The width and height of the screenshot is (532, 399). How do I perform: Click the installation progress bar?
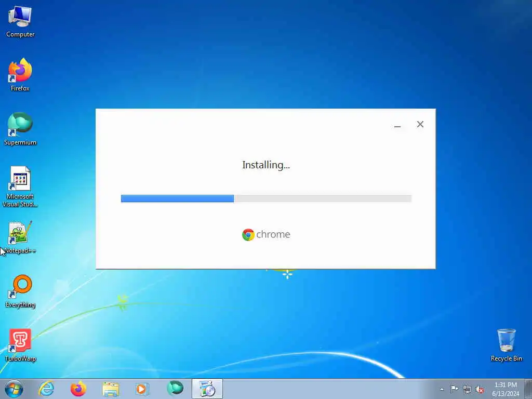266,198
